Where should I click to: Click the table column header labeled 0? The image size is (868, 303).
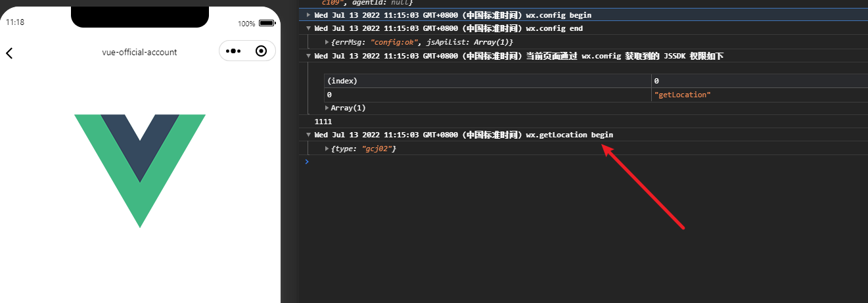tap(759, 81)
